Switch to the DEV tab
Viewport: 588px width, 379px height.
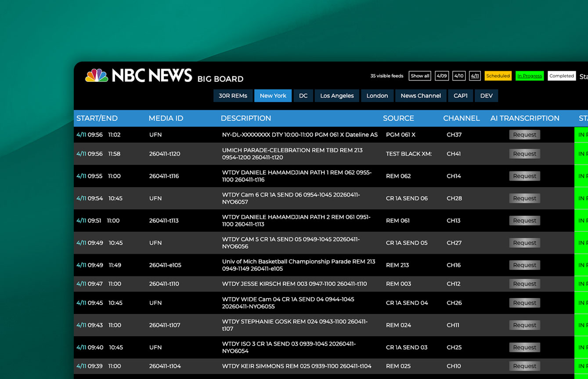pyautogui.click(x=487, y=95)
